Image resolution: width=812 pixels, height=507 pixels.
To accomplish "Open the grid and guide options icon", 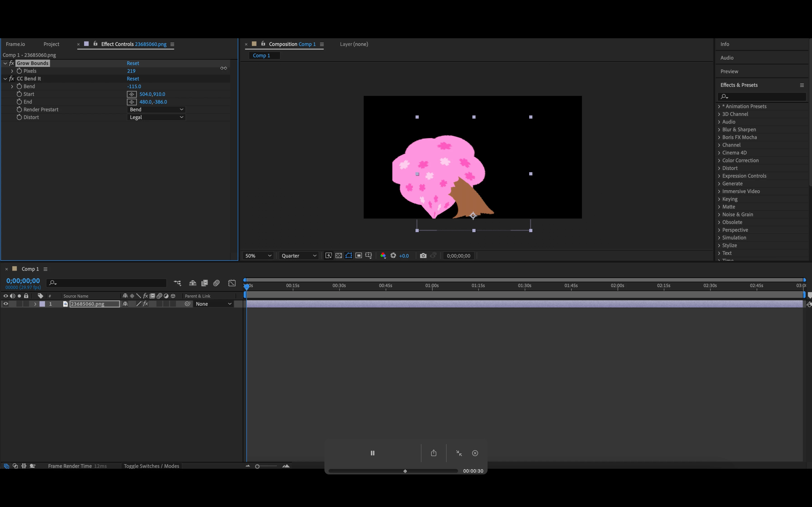I will point(368,256).
